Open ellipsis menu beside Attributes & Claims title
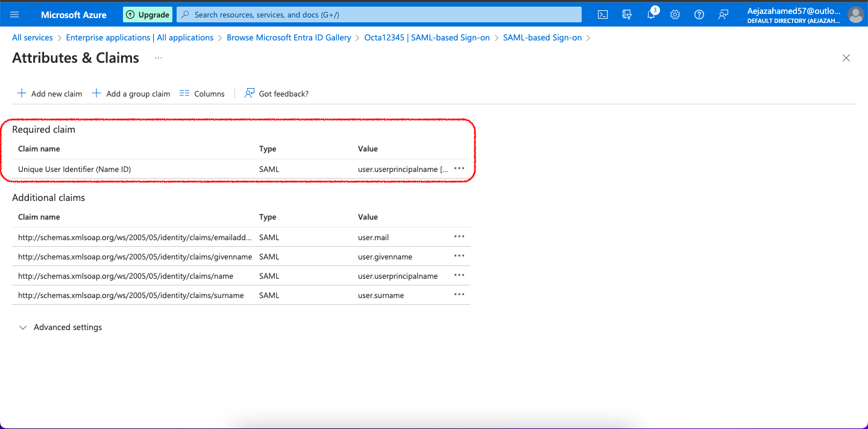Image resolution: width=868 pixels, height=429 pixels. 159,58
